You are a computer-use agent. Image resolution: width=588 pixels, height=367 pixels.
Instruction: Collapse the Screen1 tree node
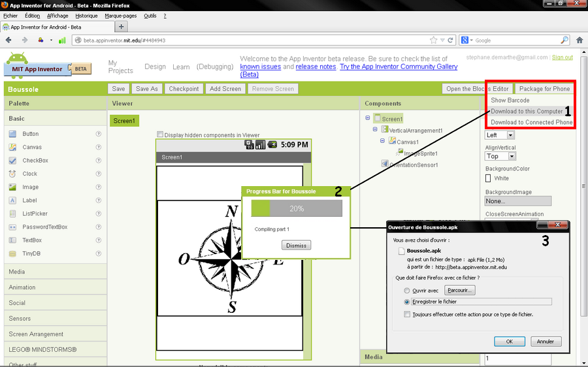367,118
